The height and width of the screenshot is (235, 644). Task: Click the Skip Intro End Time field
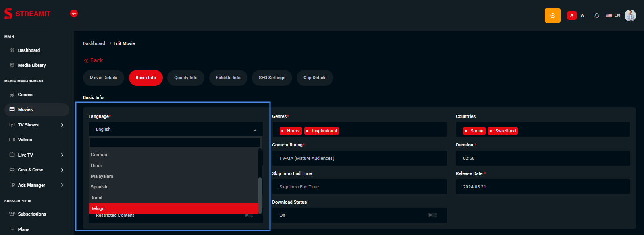pyautogui.click(x=359, y=187)
